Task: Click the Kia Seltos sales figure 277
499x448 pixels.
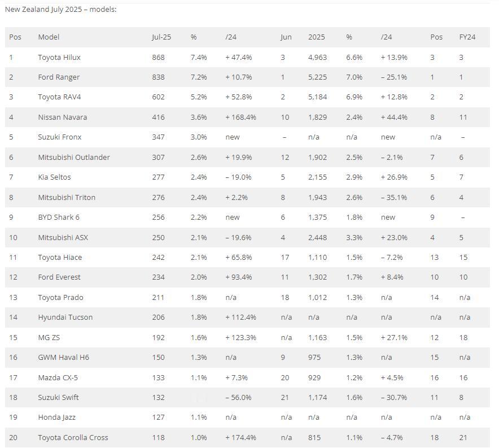Action: (x=158, y=177)
